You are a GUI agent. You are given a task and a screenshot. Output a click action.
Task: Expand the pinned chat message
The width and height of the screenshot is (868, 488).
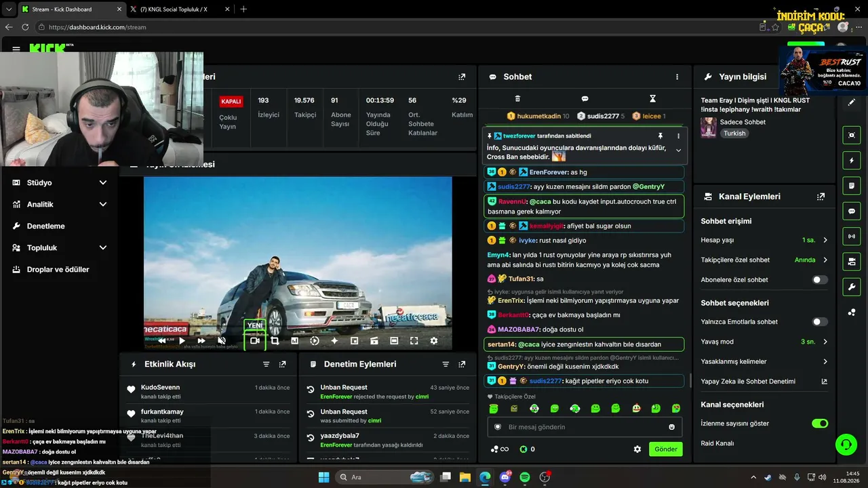[678, 150]
